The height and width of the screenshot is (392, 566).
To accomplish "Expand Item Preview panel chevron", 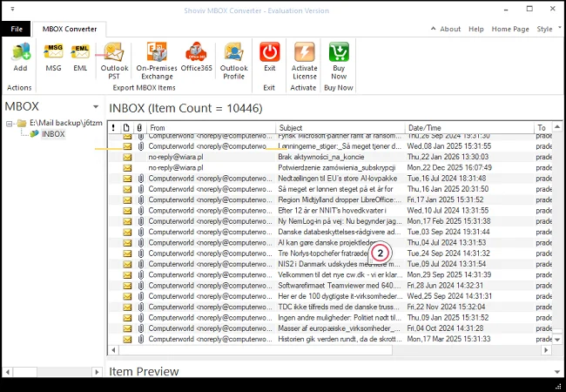I will pyautogui.click(x=557, y=372).
